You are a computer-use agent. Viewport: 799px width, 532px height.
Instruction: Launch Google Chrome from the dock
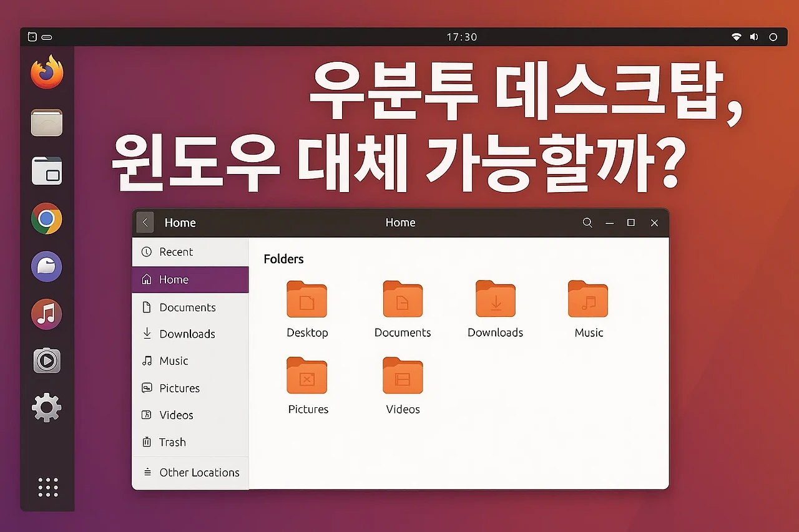[x=47, y=219]
